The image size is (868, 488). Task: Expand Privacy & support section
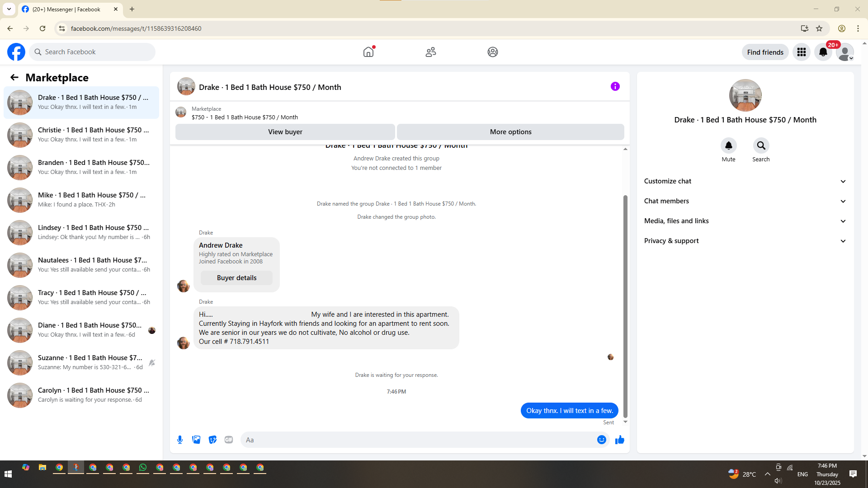coord(745,241)
